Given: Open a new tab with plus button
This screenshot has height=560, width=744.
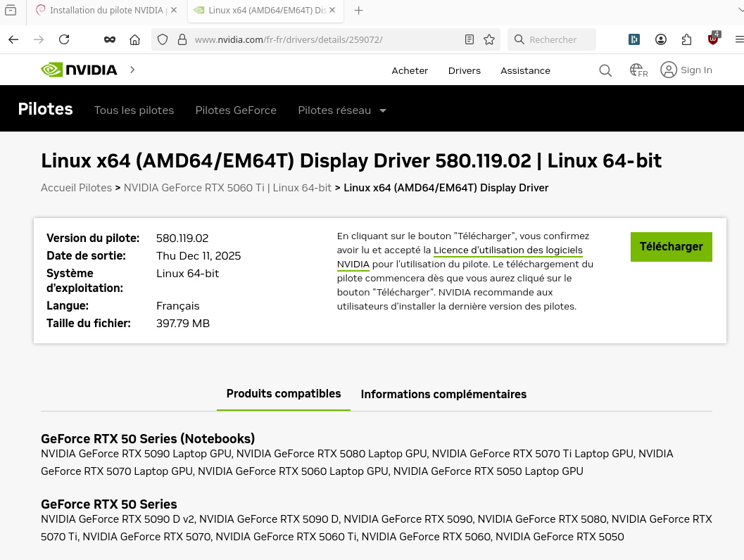Looking at the screenshot, I should [359, 10].
